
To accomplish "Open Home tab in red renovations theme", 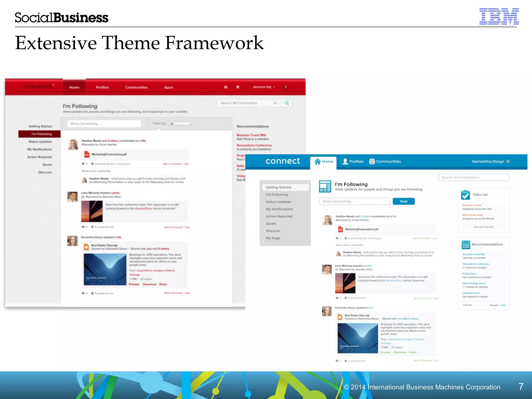I will click(74, 87).
